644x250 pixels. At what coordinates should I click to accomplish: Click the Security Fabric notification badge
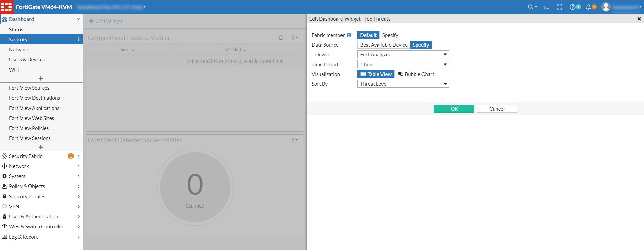tap(71, 156)
